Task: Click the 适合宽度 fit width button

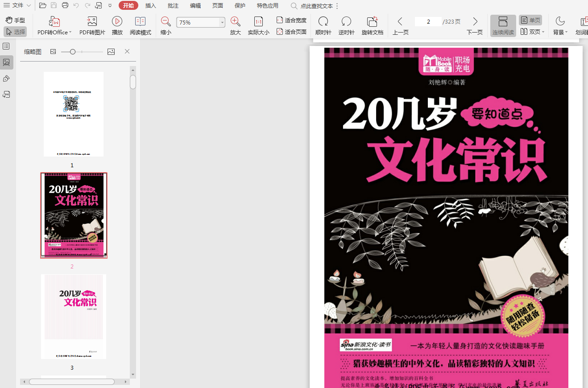Action: point(291,20)
